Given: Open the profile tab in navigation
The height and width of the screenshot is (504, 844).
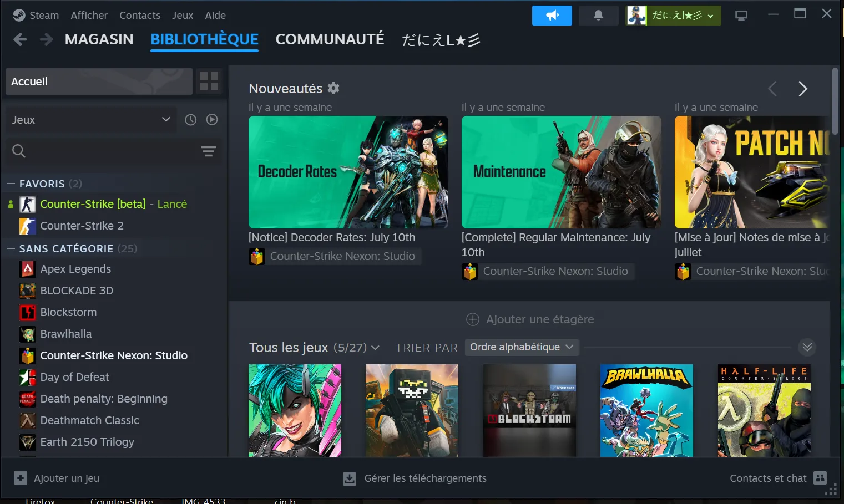Looking at the screenshot, I should pos(441,40).
